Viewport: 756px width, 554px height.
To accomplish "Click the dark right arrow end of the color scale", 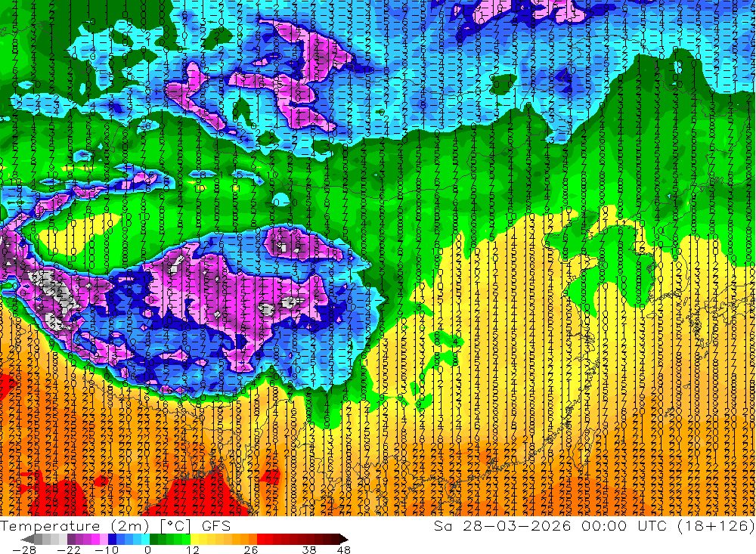I will click(344, 539).
